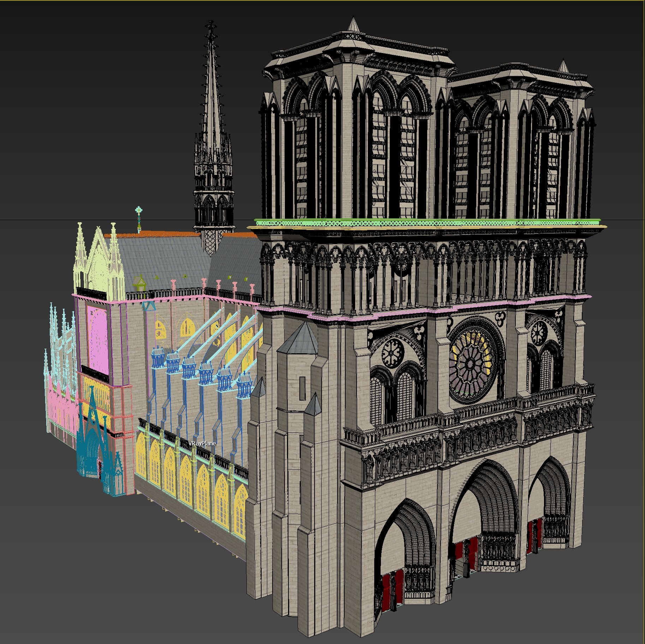Select the small green dormer on the roof
The height and width of the screenshot is (644, 645).
pos(140,282)
